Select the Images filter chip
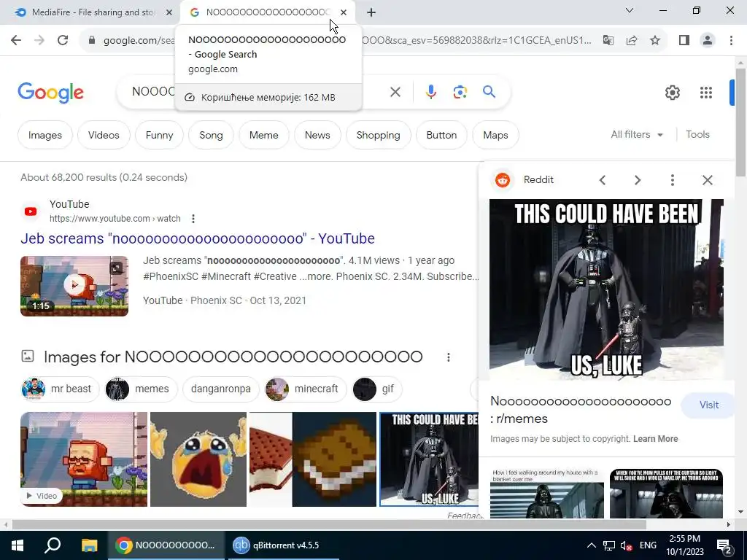The width and height of the screenshot is (747, 560). click(x=45, y=135)
